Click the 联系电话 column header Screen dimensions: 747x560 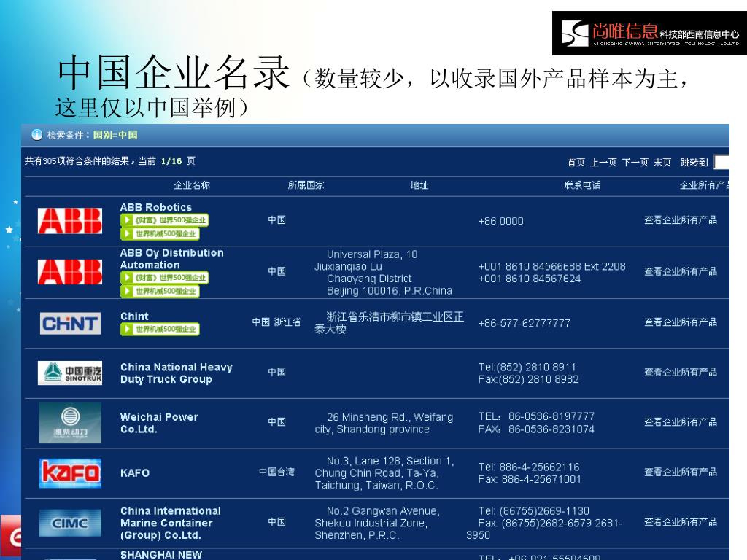coord(582,184)
